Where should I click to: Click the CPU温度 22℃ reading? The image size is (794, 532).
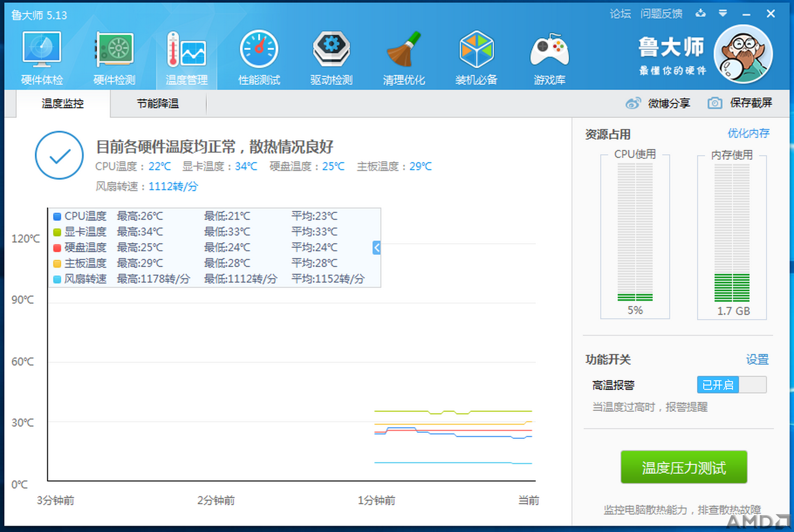click(x=133, y=167)
